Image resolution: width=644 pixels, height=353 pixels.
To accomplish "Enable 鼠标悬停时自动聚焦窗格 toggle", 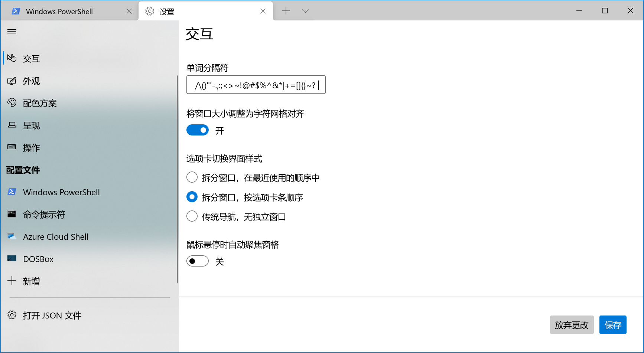I will click(198, 261).
